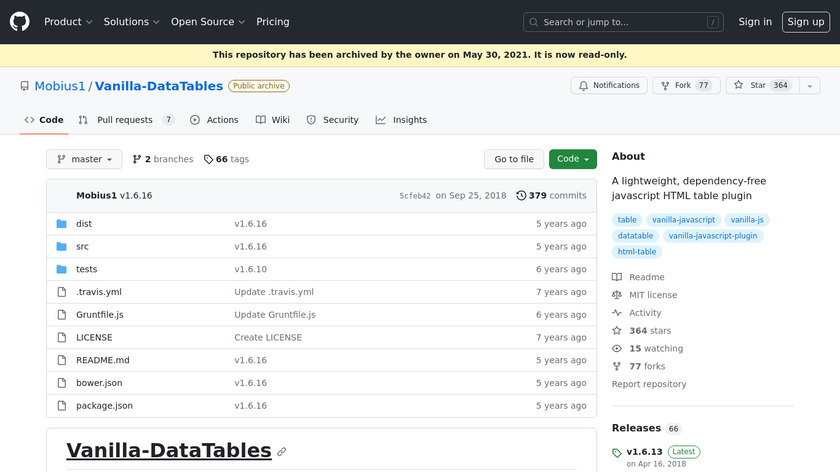Expand the star lists dropdown arrow
Screen dimensions: 840x472
809,86
